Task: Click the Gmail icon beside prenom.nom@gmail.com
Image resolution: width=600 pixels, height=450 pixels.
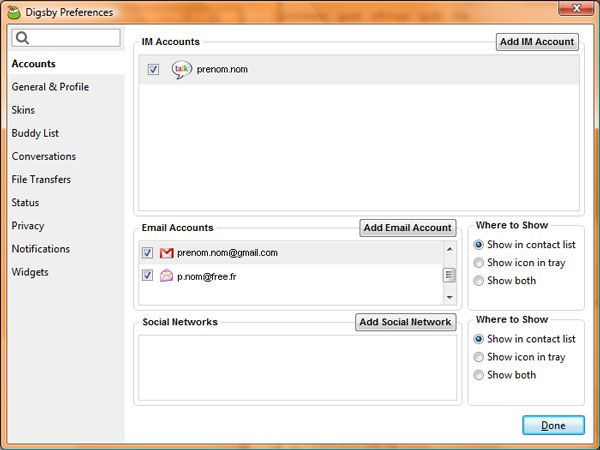Action: click(x=166, y=253)
